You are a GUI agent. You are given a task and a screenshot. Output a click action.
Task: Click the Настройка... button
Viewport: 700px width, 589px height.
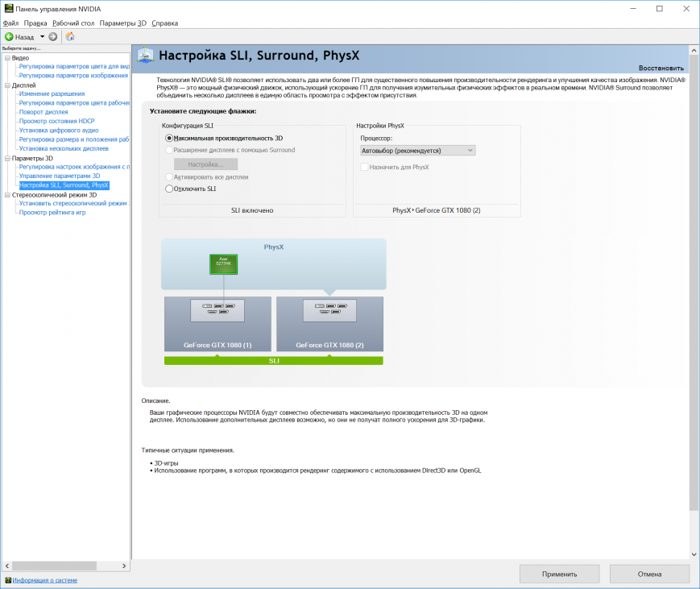click(205, 164)
